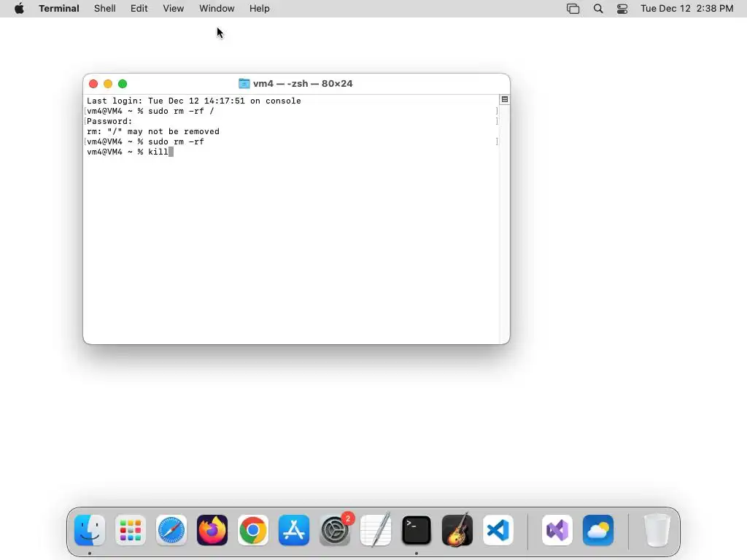Open the Edit menu
This screenshot has height=560, width=747.
[x=139, y=9]
